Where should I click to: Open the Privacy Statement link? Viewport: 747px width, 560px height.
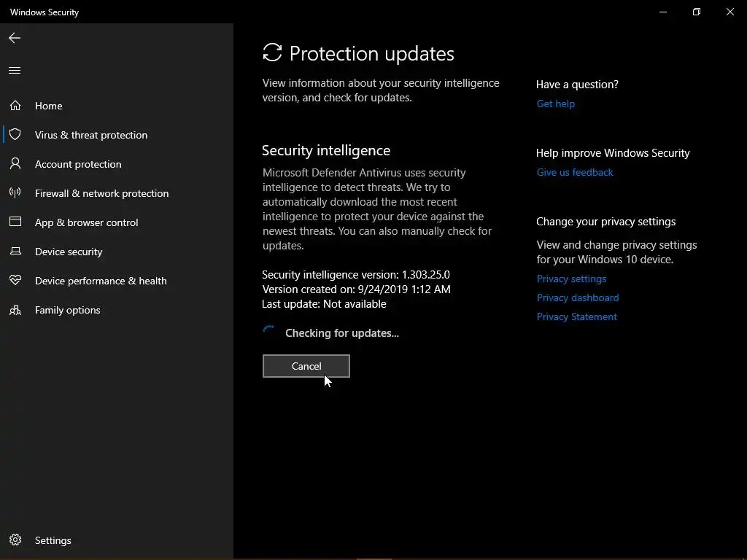point(576,316)
